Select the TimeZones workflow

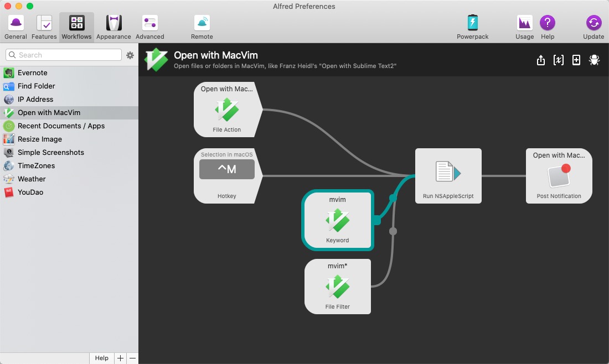pyautogui.click(x=69, y=165)
